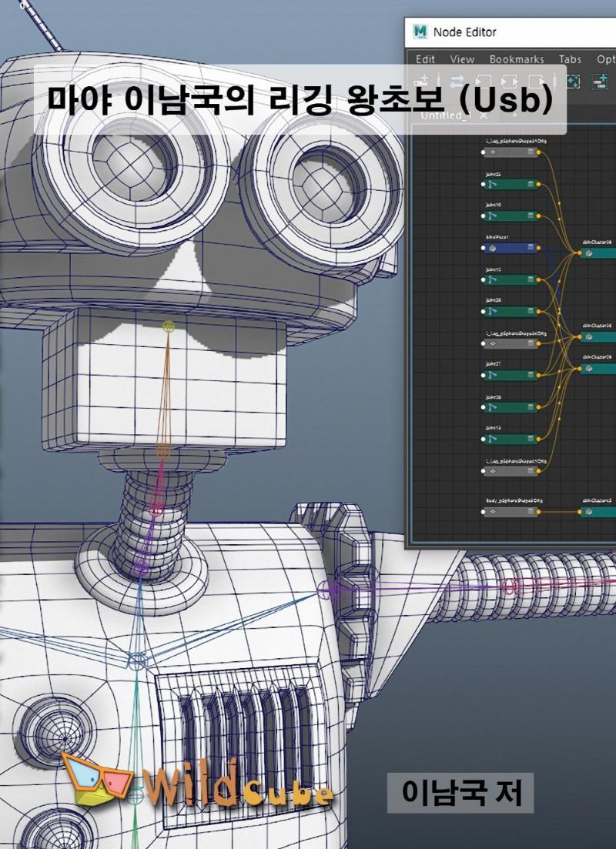Click the orange output port of bindPose1
This screenshot has width=616, height=849.
pos(538,248)
